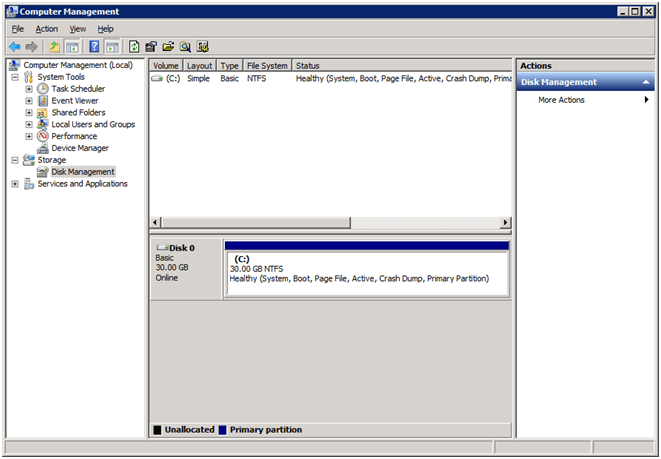Expand the More Actions submenu arrow
The height and width of the screenshot is (459, 661).
click(x=646, y=100)
